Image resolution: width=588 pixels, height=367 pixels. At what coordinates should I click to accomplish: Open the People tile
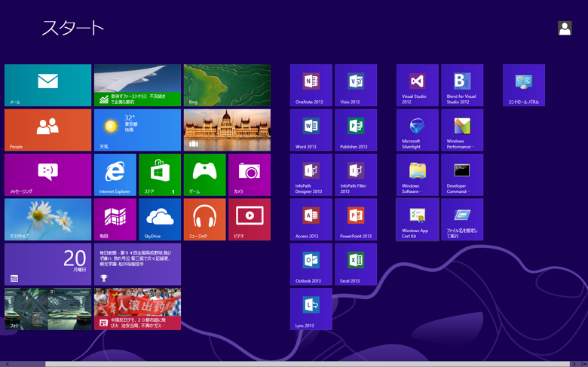47,130
